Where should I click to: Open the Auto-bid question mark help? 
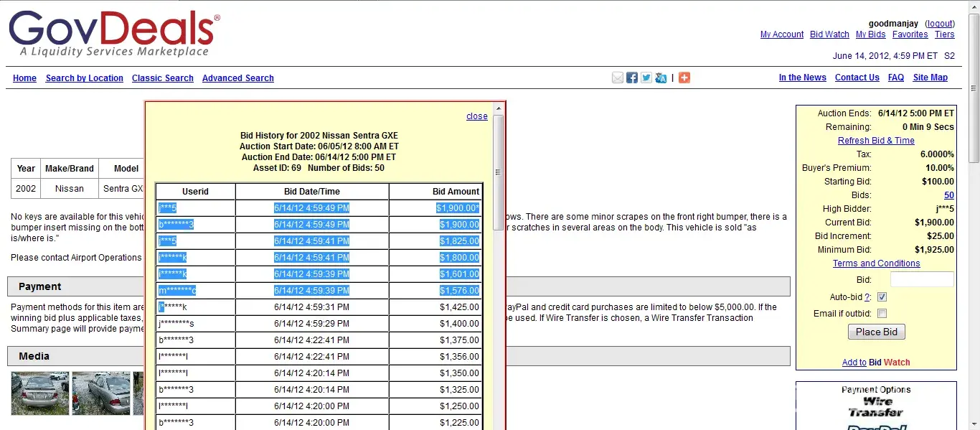(x=867, y=297)
